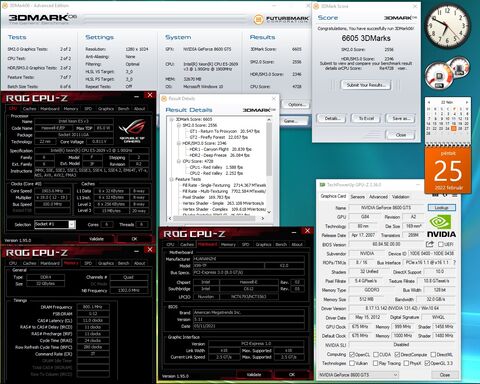Select Pixel Shader result row
Screen dimensions: 480x384
pos(206,197)
